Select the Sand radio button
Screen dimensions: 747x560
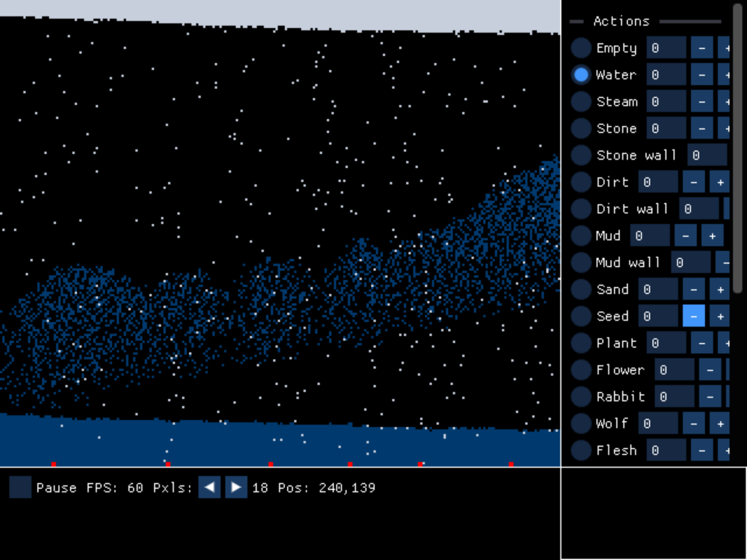[x=580, y=289]
